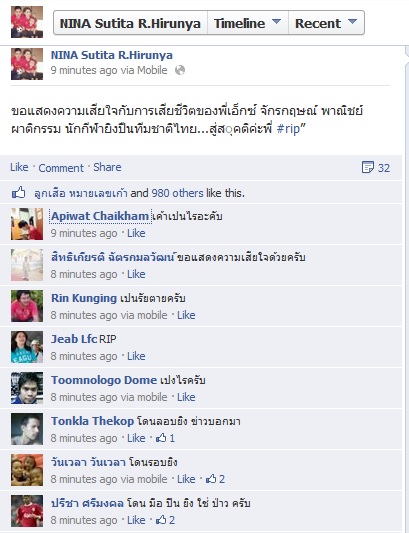Click thumbs-up icon beside 980 others
Viewport: 409px width, 533px height.
pyautogui.click(x=19, y=193)
